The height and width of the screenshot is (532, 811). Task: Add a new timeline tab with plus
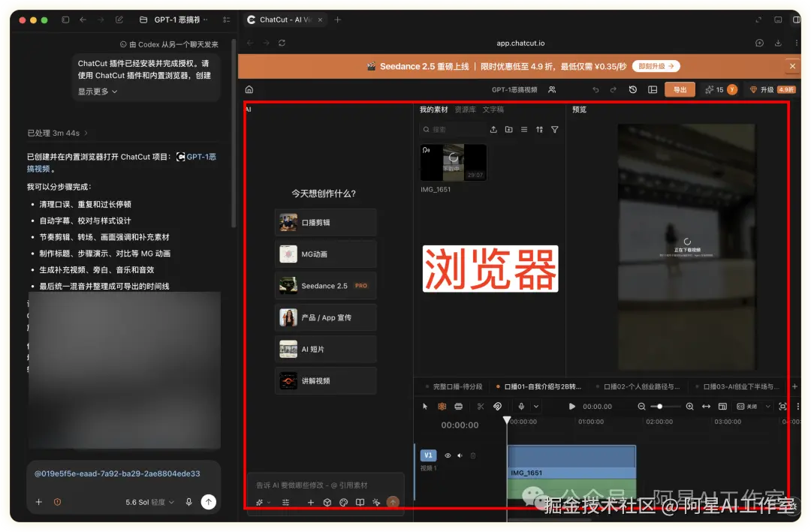794,386
